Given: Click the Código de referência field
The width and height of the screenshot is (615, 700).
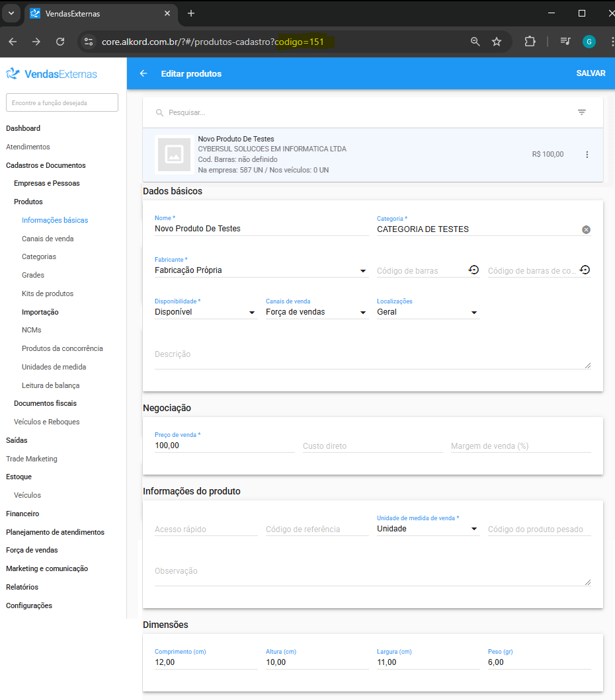Looking at the screenshot, I should coord(317,529).
